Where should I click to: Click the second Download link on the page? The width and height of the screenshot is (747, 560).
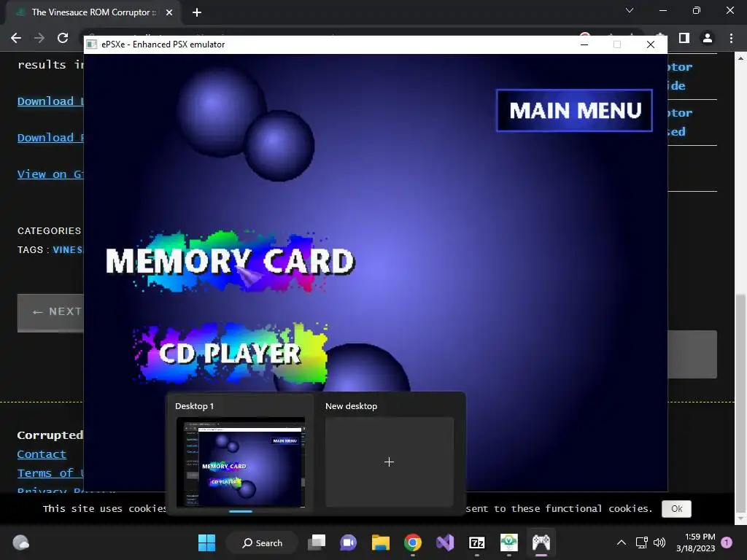pos(50,138)
